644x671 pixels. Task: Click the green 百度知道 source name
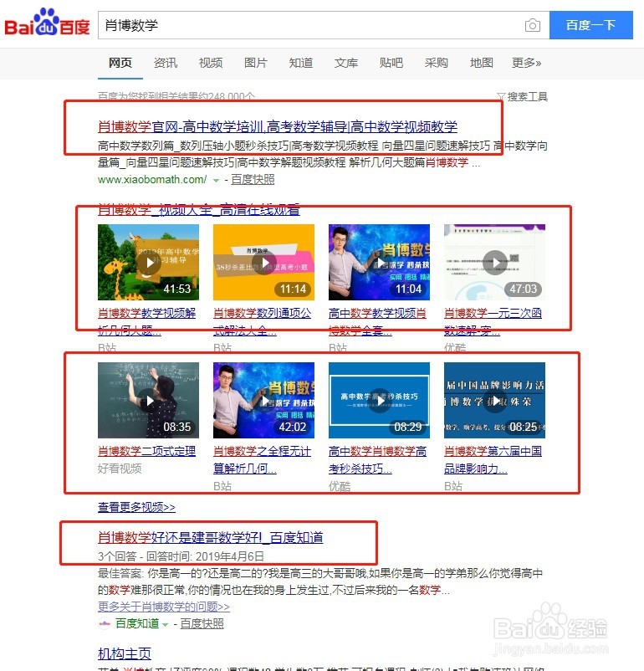point(137,623)
